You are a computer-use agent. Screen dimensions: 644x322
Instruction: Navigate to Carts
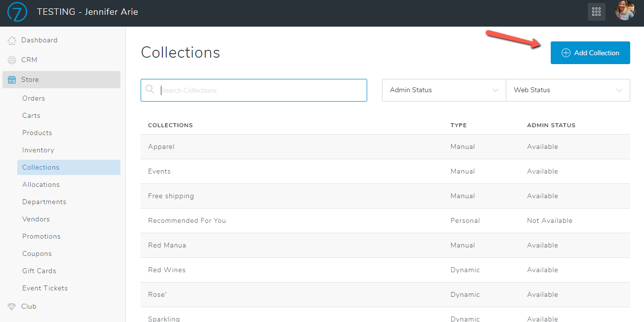(x=31, y=115)
